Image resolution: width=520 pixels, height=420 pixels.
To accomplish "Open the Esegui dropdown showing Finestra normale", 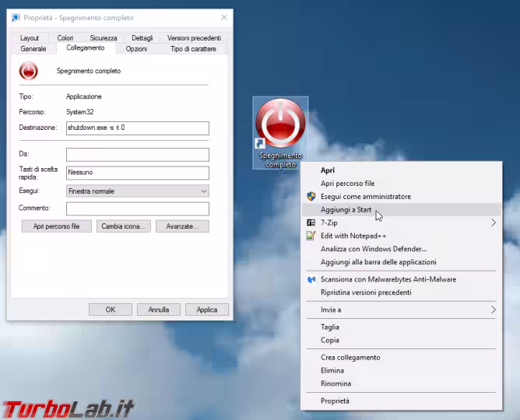I will [x=137, y=191].
